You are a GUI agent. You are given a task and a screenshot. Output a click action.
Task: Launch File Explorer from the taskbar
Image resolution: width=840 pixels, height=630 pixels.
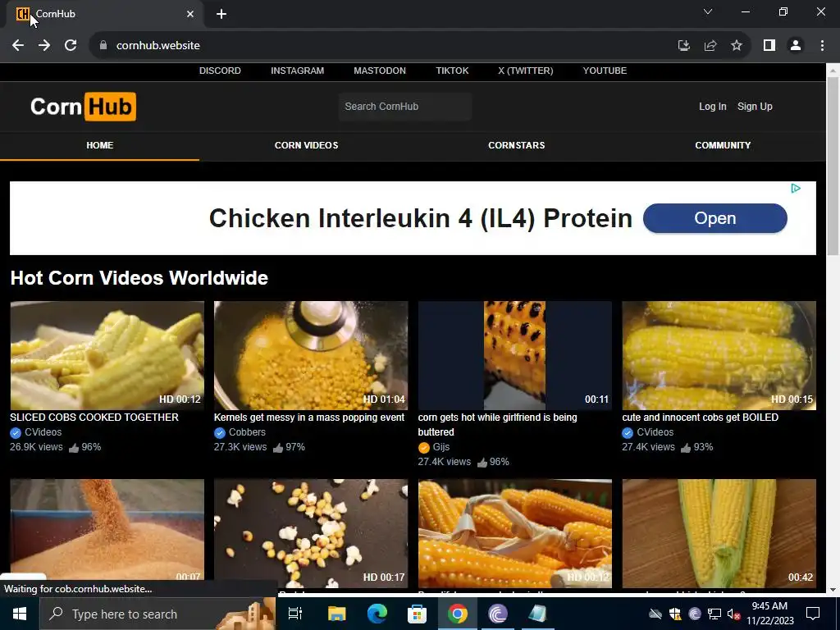point(337,614)
